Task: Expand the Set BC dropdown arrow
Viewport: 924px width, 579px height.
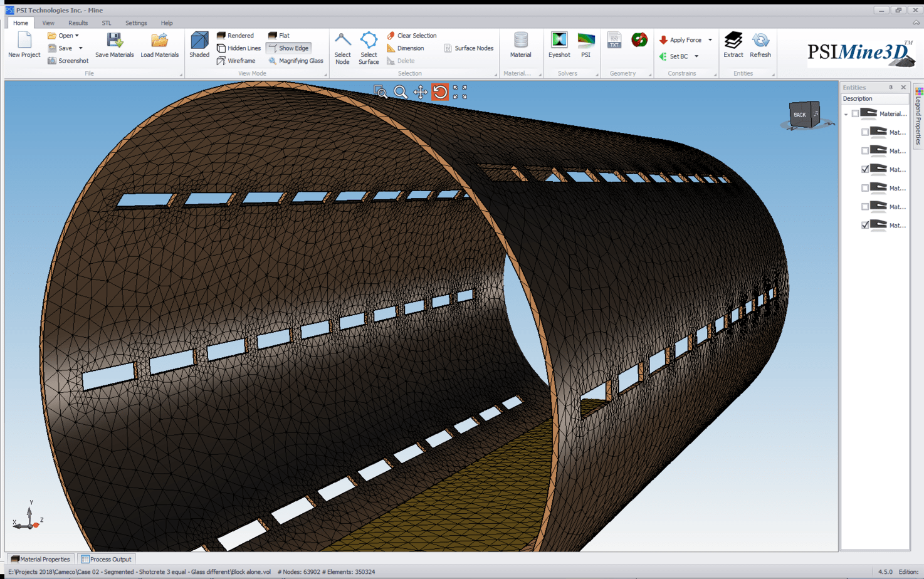Action: pyautogui.click(x=696, y=56)
